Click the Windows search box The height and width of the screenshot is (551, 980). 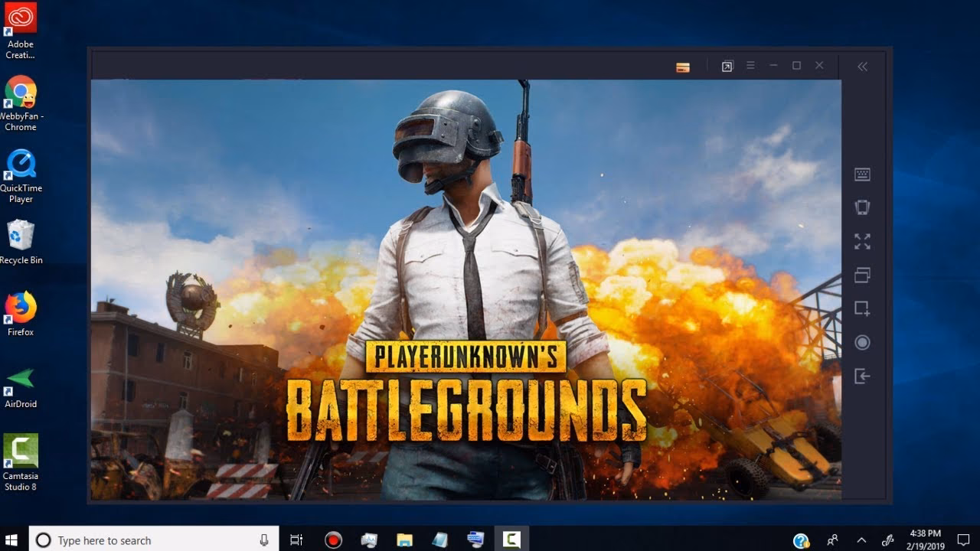coord(153,540)
